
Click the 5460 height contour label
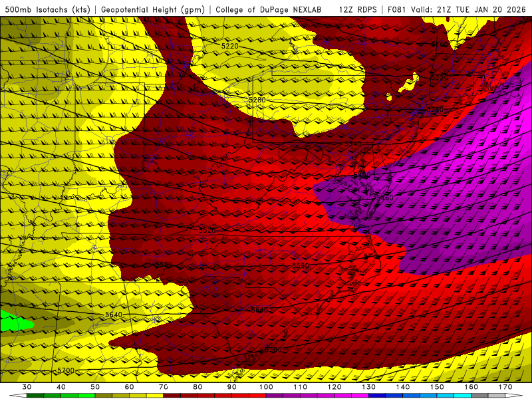[385, 198]
